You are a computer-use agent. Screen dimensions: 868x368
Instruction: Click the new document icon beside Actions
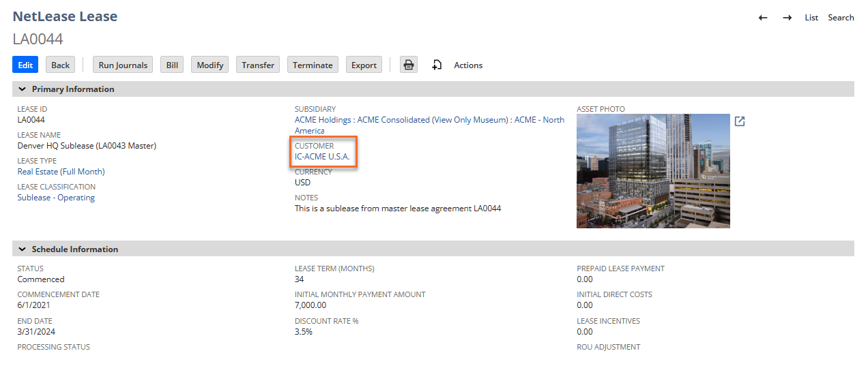437,65
